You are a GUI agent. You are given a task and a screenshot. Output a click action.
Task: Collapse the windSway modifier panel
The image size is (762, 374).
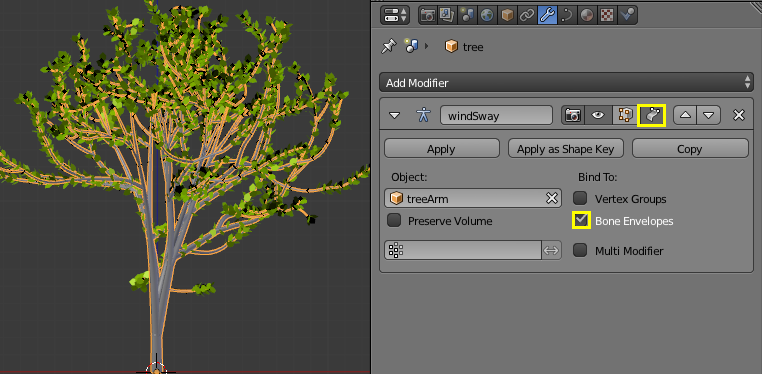click(395, 116)
